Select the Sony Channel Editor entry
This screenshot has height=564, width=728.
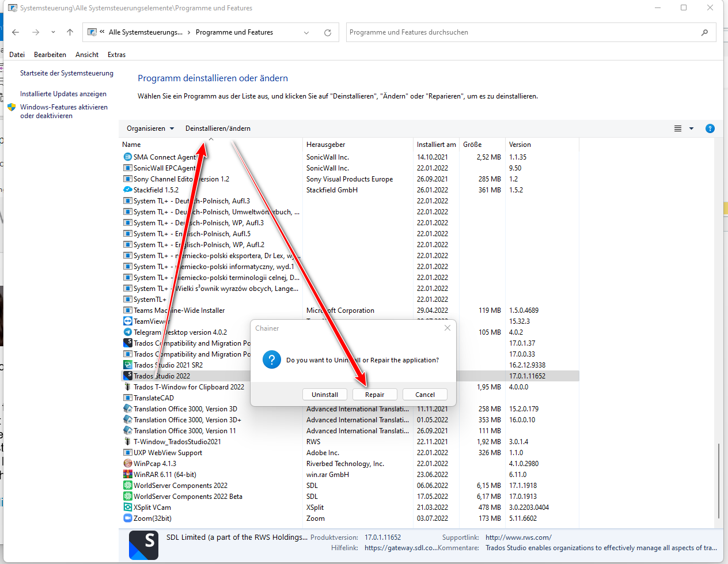(x=350, y=179)
